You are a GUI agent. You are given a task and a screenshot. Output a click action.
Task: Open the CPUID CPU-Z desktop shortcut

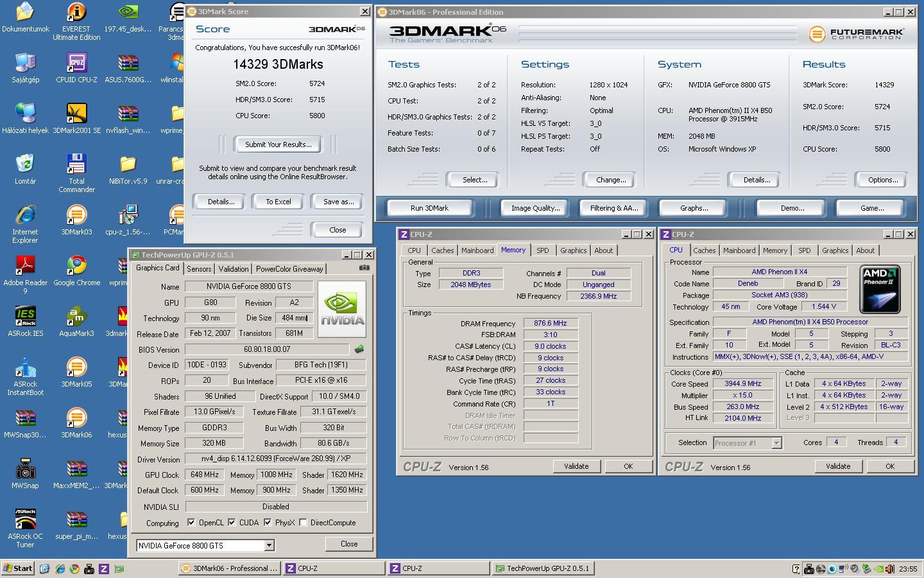click(76, 68)
